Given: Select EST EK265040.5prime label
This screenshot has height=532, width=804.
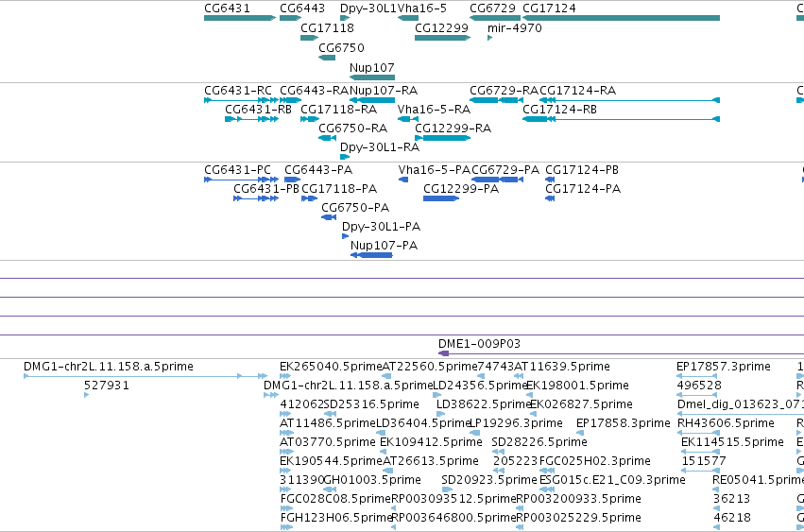Looking at the screenshot, I should tap(331, 367).
